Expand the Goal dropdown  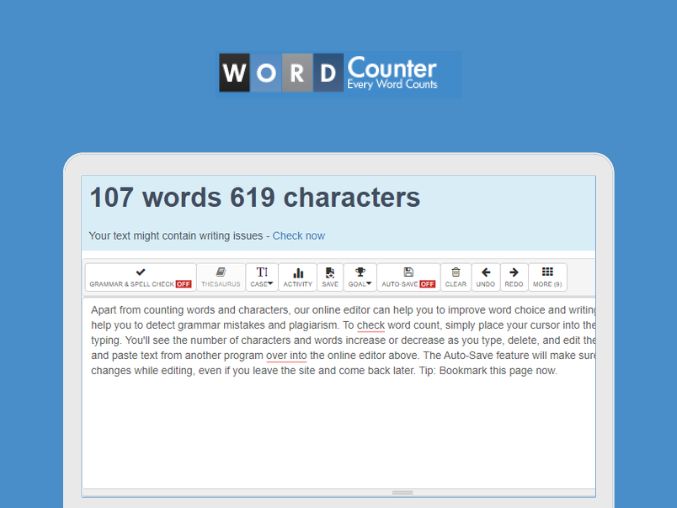[x=360, y=277]
